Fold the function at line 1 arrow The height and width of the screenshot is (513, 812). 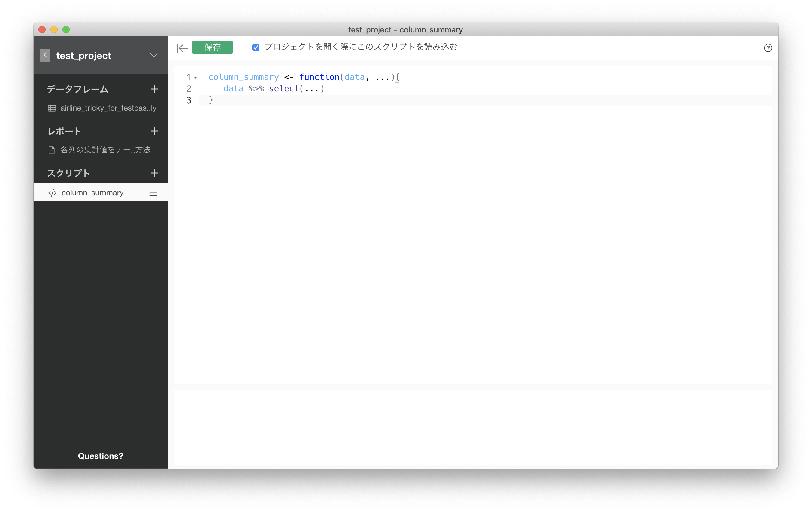[x=195, y=78]
